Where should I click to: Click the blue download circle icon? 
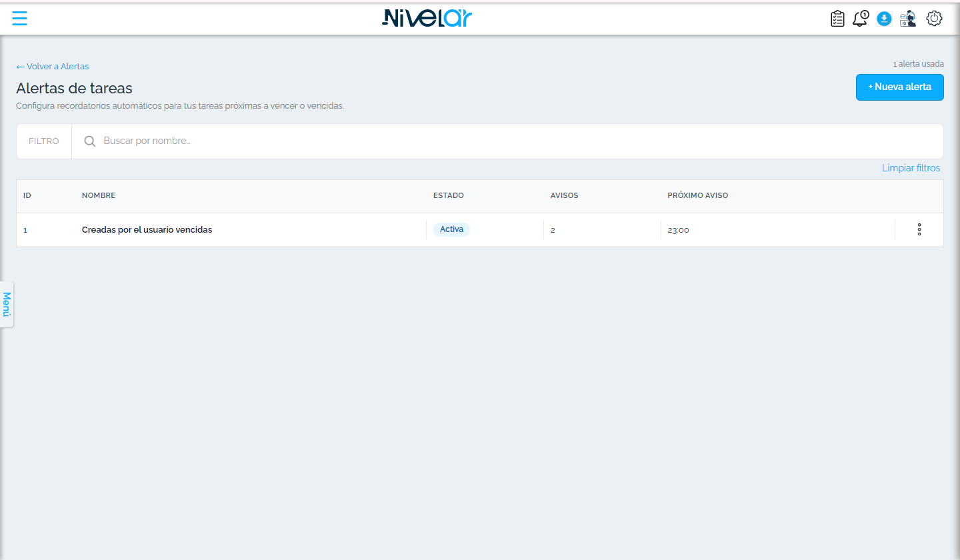(884, 19)
